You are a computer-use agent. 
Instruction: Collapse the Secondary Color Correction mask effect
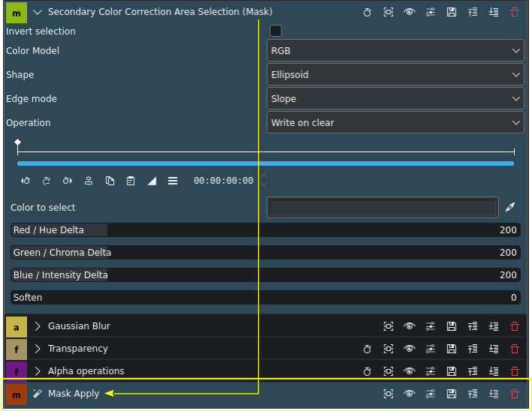tap(38, 12)
